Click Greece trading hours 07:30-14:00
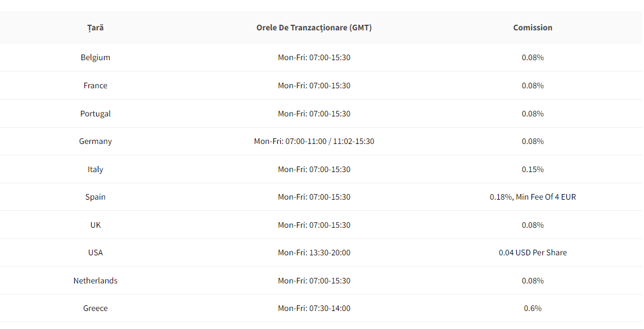Image resolution: width=644 pixels, height=329 pixels. 314,308
